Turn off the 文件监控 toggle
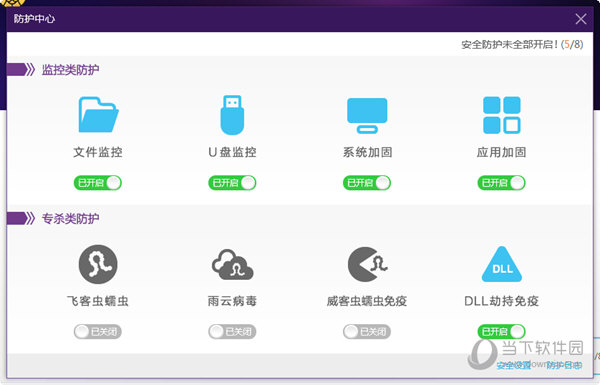This screenshot has width=600, height=385. coord(98,183)
